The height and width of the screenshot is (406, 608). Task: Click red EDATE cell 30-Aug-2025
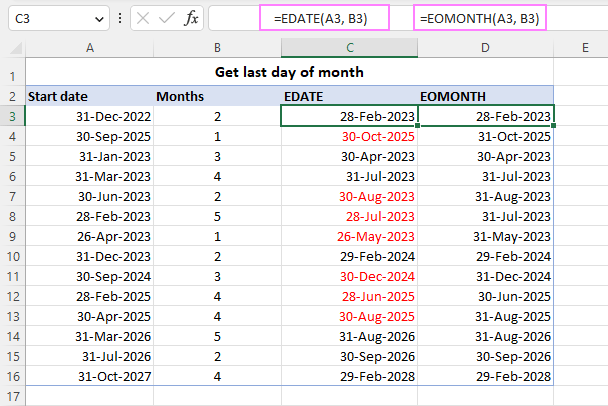pyautogui.click(x=349, y=316)
